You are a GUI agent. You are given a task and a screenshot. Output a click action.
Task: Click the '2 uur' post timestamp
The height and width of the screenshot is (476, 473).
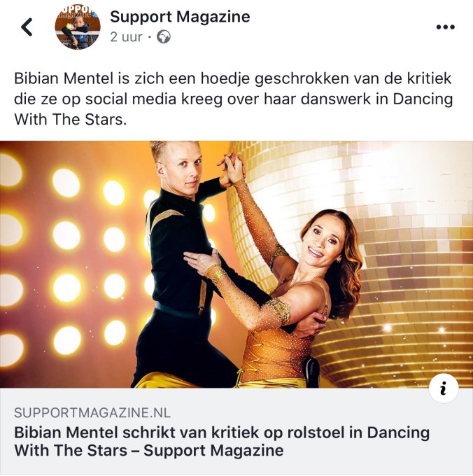click(126, 37)
